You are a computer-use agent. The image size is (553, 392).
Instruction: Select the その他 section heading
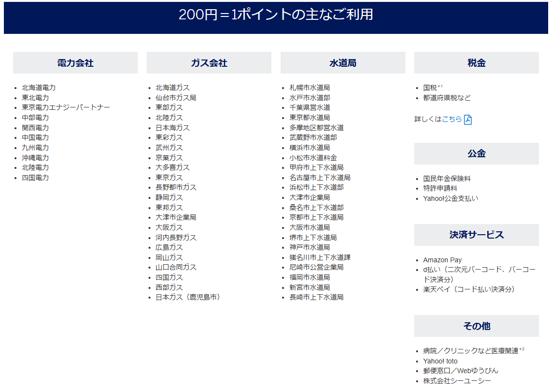coord(477,326)
